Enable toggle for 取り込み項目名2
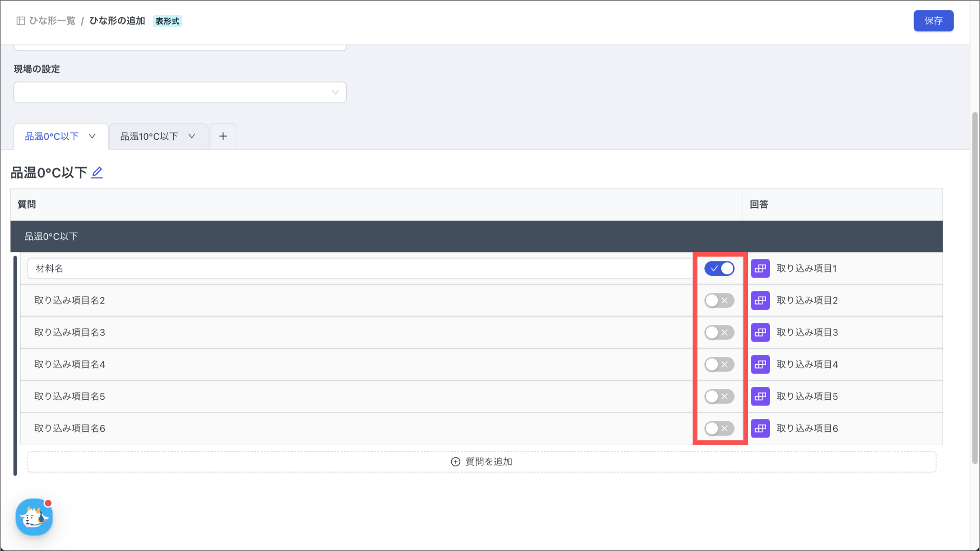980x551 pixels. (719, 301)
